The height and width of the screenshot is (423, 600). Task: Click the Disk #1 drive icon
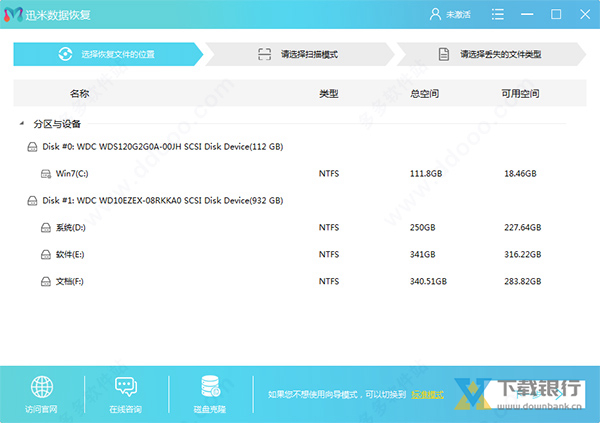[32, 201]
